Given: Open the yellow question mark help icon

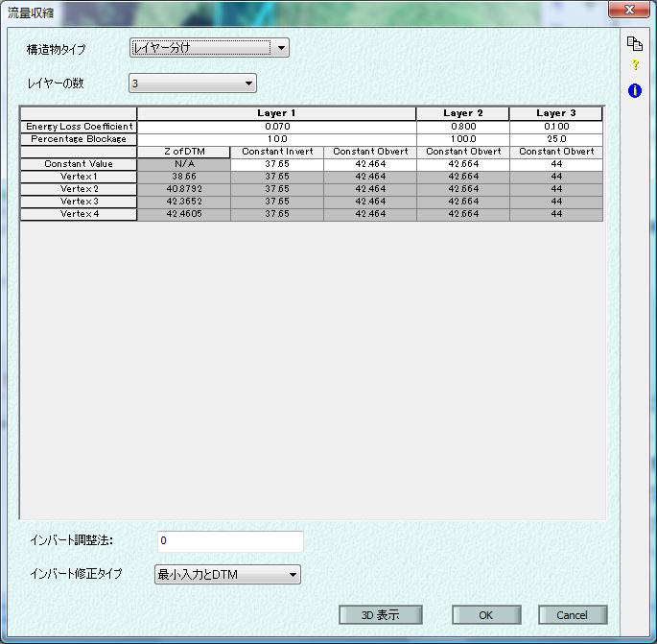Looking at the screenshot, I should click(x=635, y=65).
